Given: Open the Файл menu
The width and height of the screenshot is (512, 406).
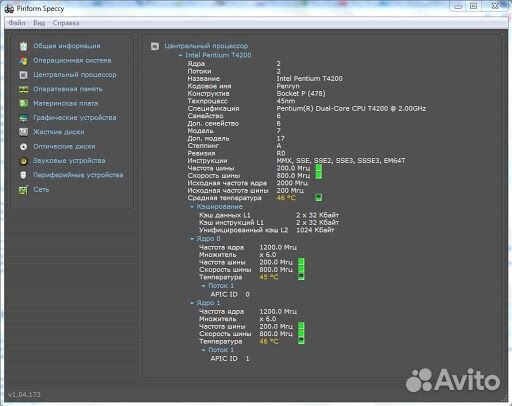Looking at the screenshot, I should tap(17, 23).
